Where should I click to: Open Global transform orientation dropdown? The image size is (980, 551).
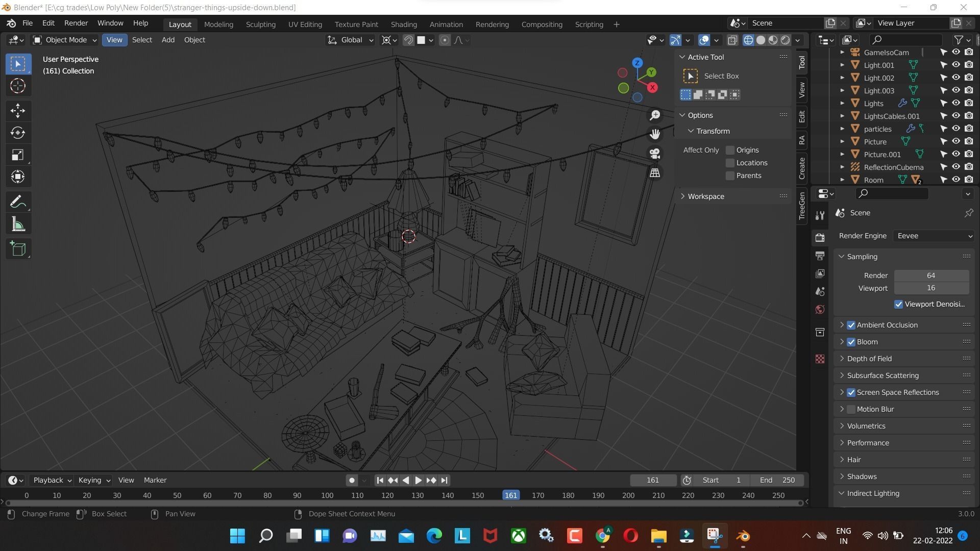[x=350, y=40]
